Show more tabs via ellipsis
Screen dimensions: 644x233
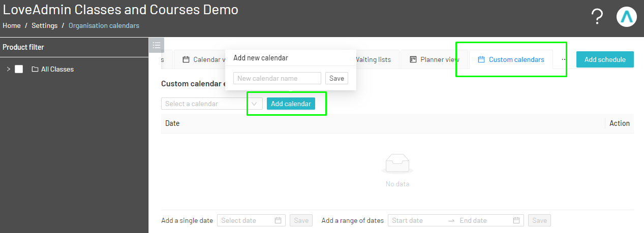pyautogui.click(x=563, y=59)
